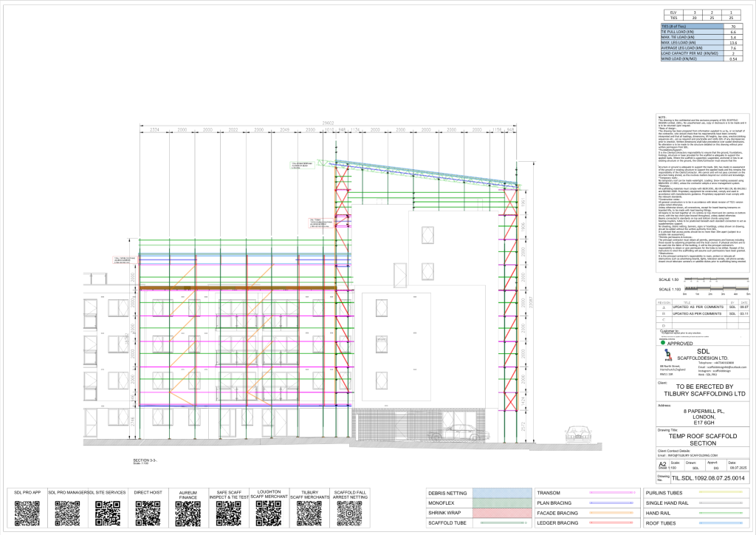Select the SDL PRO MANAGER QR code
This screenshot has width=756, height=535.
click(x=67, y=514)
